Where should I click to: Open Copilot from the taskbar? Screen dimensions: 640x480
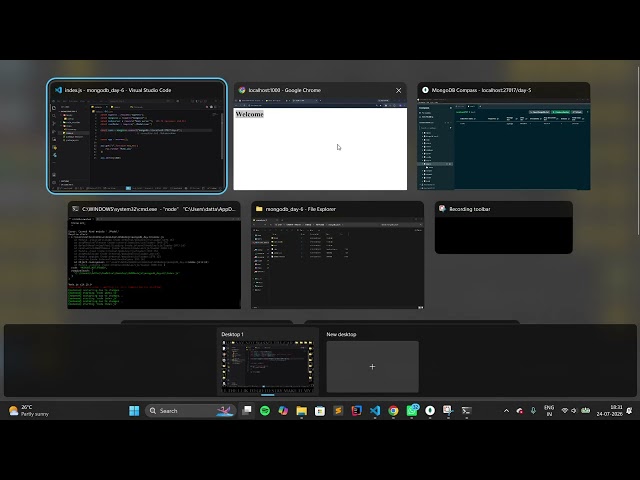(283, 411)
